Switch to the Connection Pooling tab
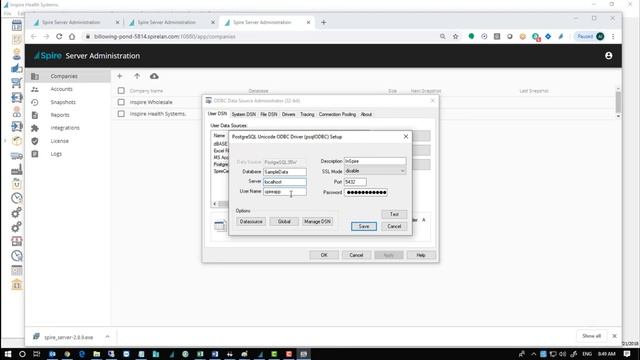Screen dimensions: 640x360 (337, 114)
